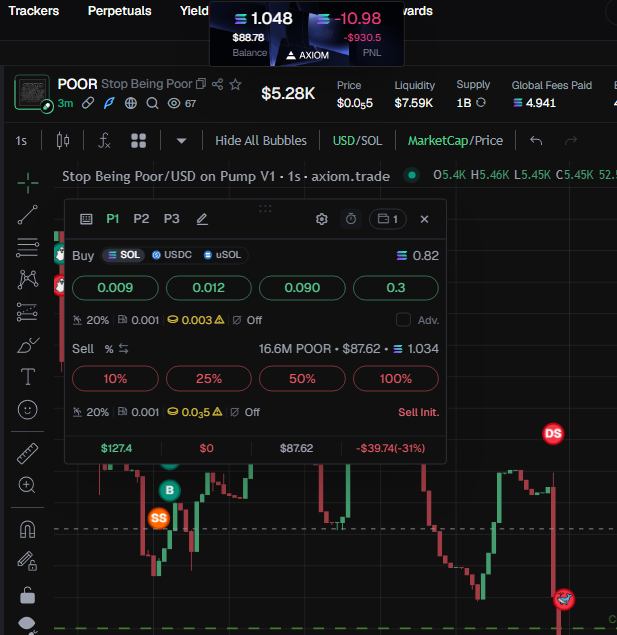
Task: Add POOR to favorites star
Action: point(235,84)
